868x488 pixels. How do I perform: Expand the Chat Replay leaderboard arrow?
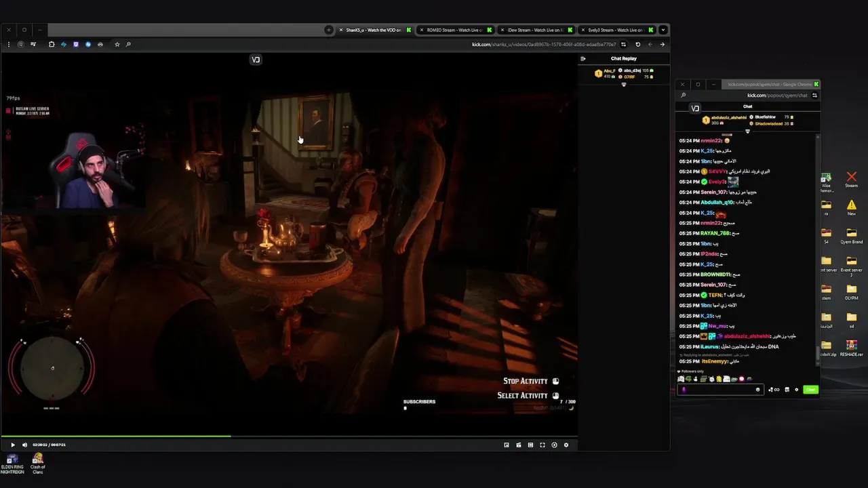[x=624, y=85]
